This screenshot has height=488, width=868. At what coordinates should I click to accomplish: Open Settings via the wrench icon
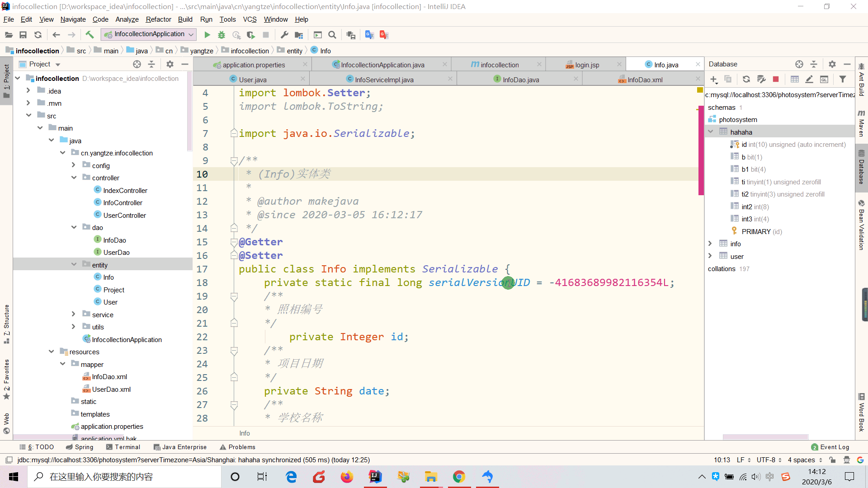click(284, 34)
